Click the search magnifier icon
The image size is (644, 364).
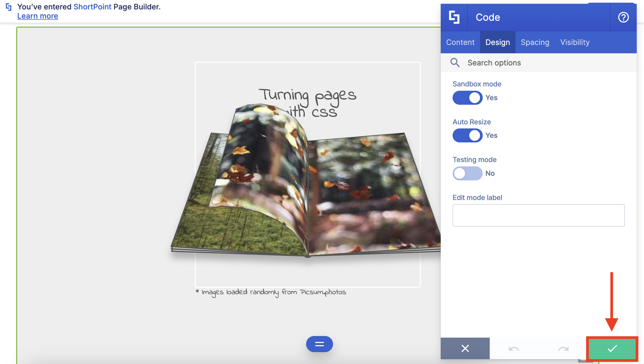point(455,62)
